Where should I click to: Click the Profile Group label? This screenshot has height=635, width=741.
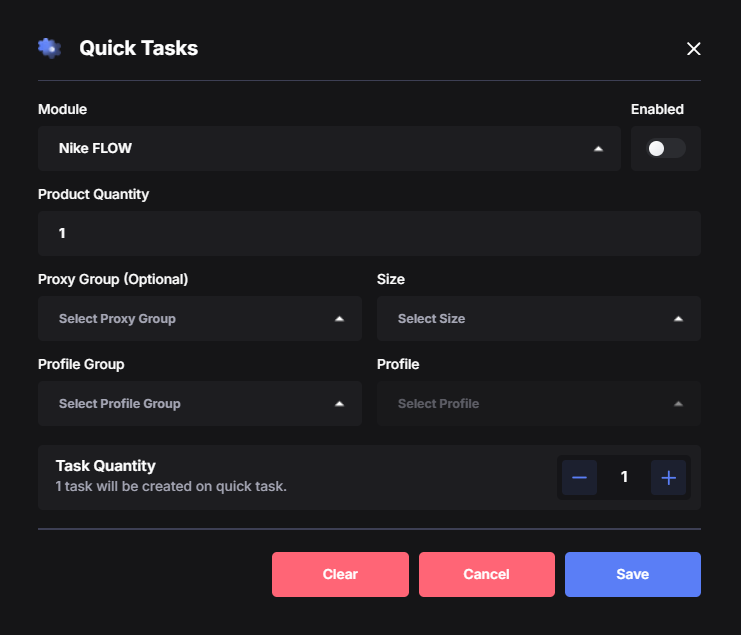[x=81, y=364]
